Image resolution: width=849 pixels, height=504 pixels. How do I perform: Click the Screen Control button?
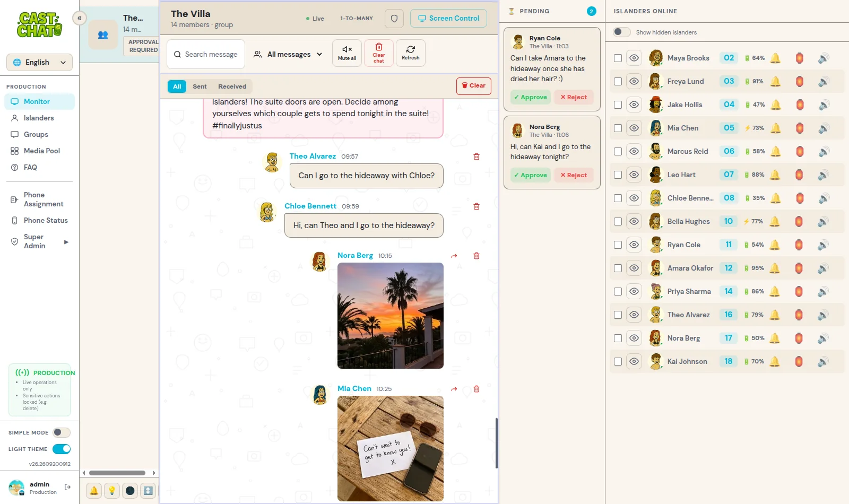pyautogui.click(x=449, y=19)
